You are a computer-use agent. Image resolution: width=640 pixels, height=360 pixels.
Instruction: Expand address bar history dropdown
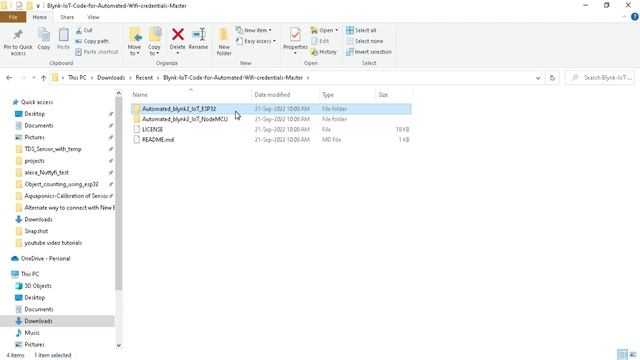pos(538,78)
